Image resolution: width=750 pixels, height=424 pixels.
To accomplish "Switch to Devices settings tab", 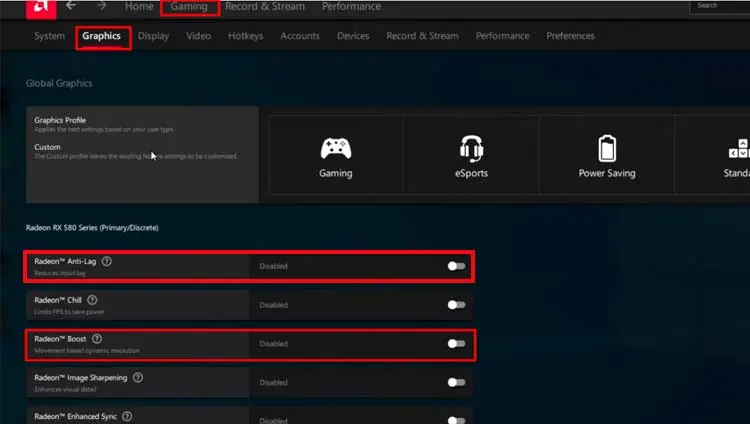I will (353, 36).
